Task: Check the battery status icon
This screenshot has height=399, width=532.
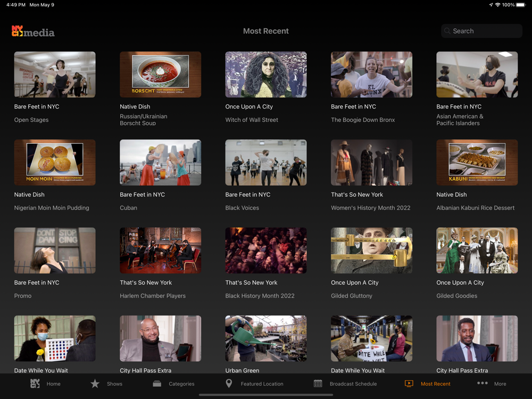Action: [x=521, y=5]
